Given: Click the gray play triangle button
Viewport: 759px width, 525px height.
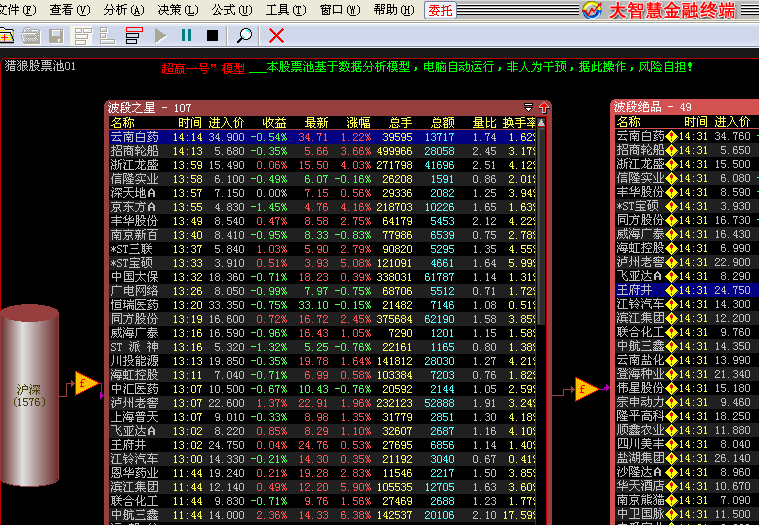Looking at the screenshot, I should (160, 36).
